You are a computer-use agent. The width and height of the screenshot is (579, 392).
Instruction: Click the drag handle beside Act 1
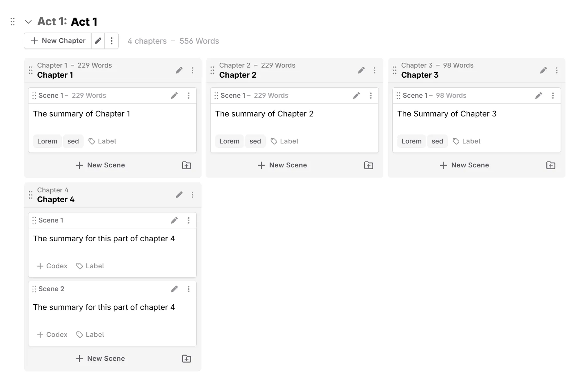pyautogui.click(x=12, y=21)
